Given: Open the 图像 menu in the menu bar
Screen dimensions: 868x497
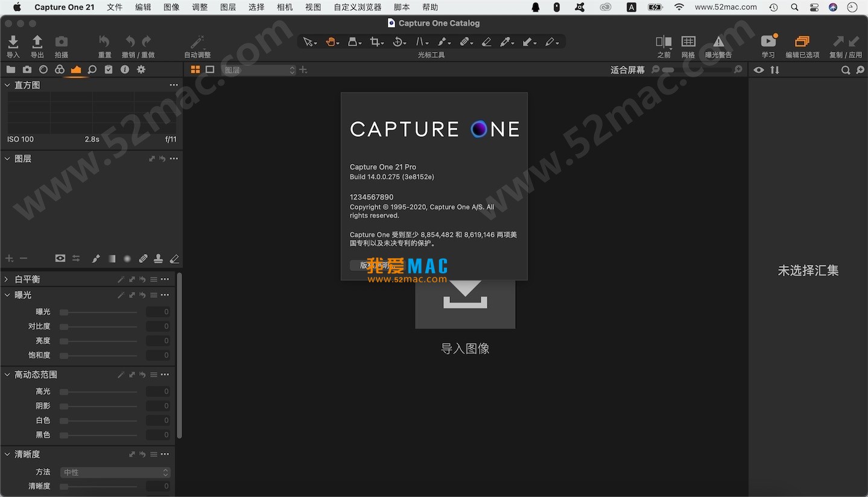Looking at the screenshot, I should pos(171,7).
